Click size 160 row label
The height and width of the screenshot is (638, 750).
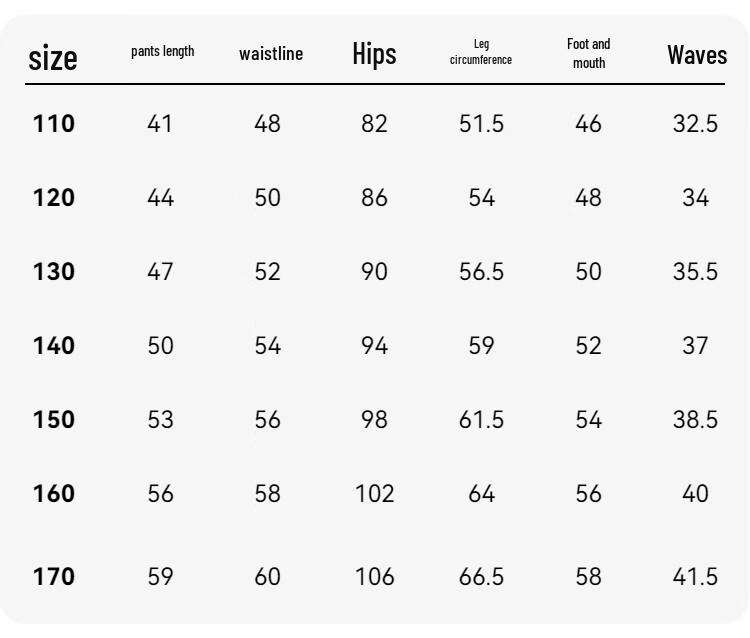pos(54,494)
